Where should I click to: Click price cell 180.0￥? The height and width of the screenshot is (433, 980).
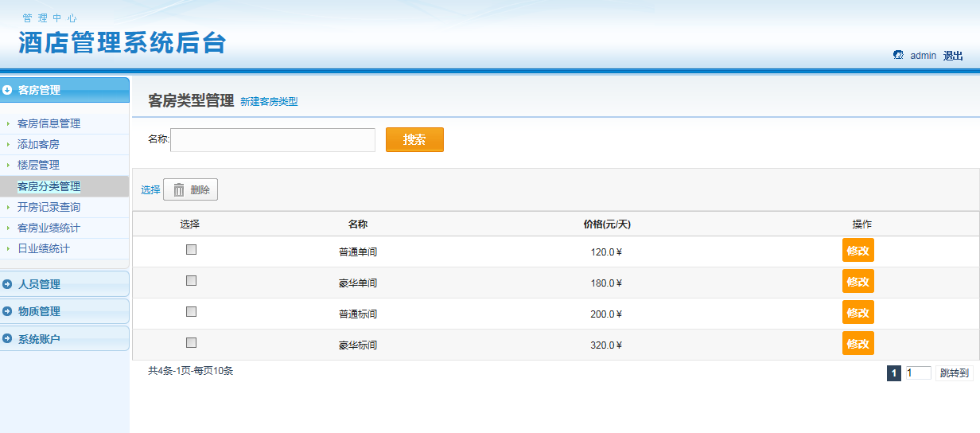tap(607, 283)
